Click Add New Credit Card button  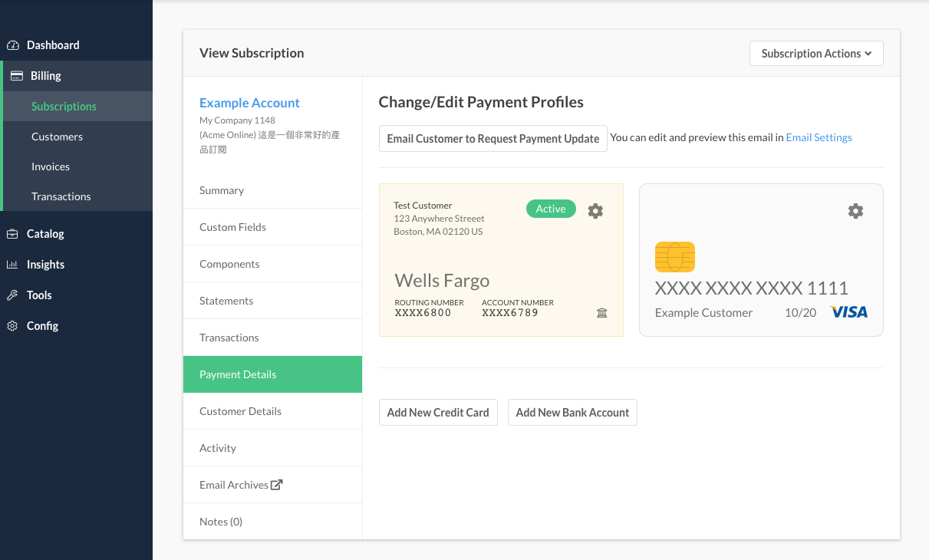(438, 413)
